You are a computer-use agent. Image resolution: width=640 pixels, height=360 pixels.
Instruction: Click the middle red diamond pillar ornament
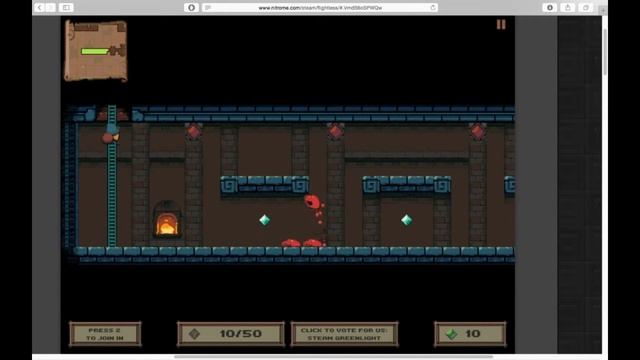point(336,131)
